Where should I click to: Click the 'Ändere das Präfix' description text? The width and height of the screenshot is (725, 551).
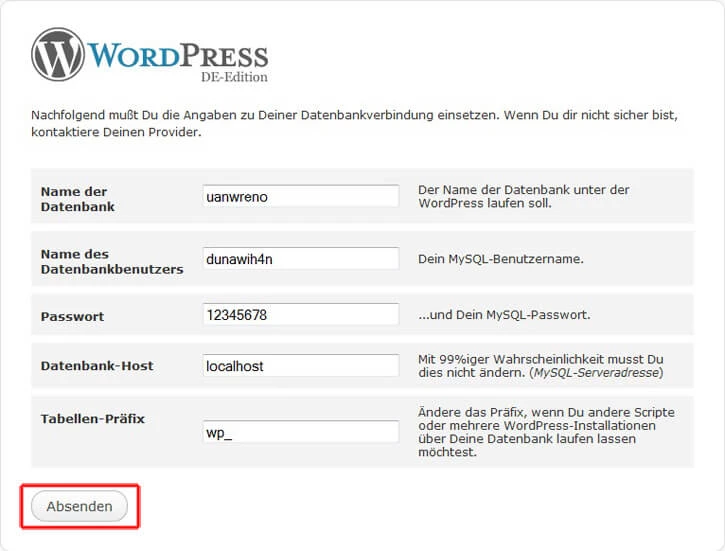coord(545,412)
